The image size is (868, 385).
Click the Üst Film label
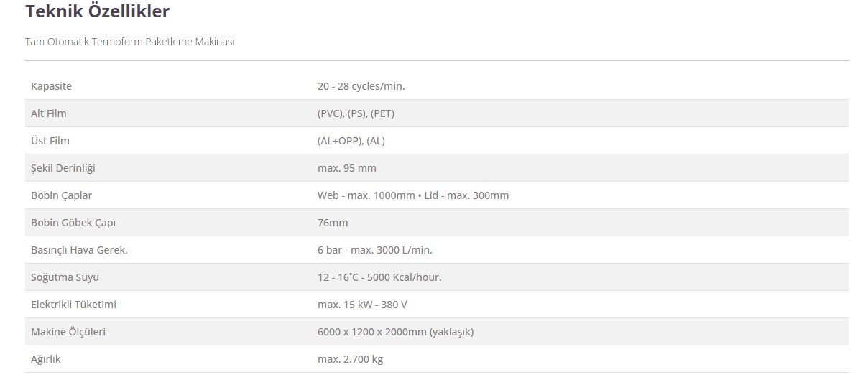pyautogui.click(x=50, y=141)
